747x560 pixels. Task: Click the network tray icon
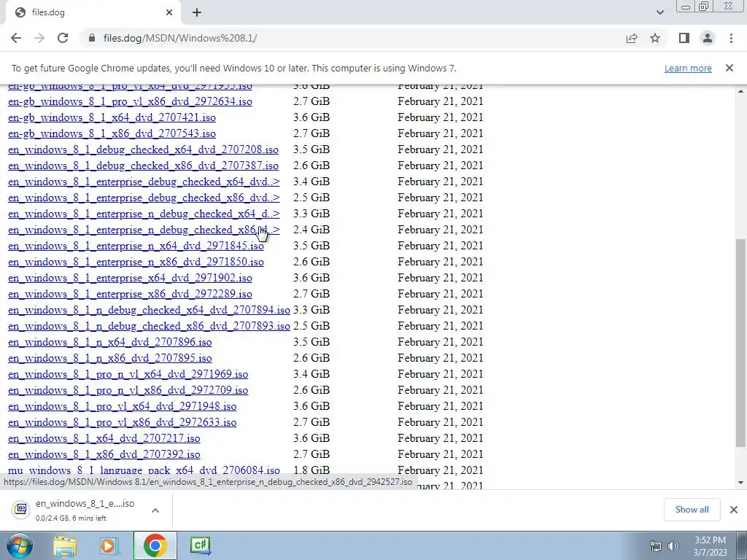(656, 546)
